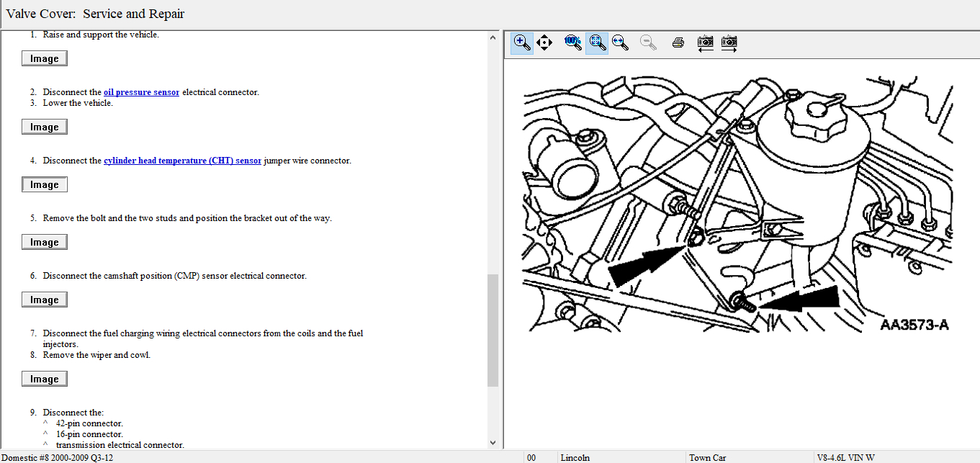The width and height of the screenshot is (980, 463).
Task: Click the zoom out magnifier icon
Action: point(648,42)
